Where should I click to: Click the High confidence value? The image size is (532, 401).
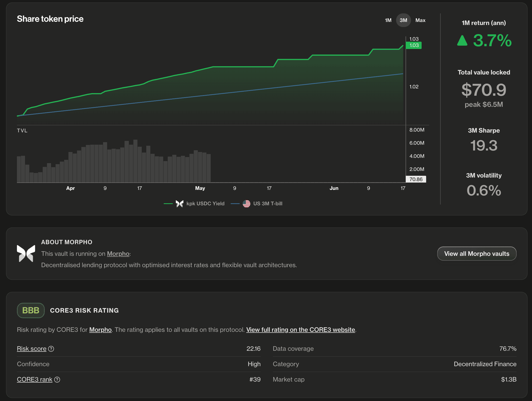click(254, 364)
